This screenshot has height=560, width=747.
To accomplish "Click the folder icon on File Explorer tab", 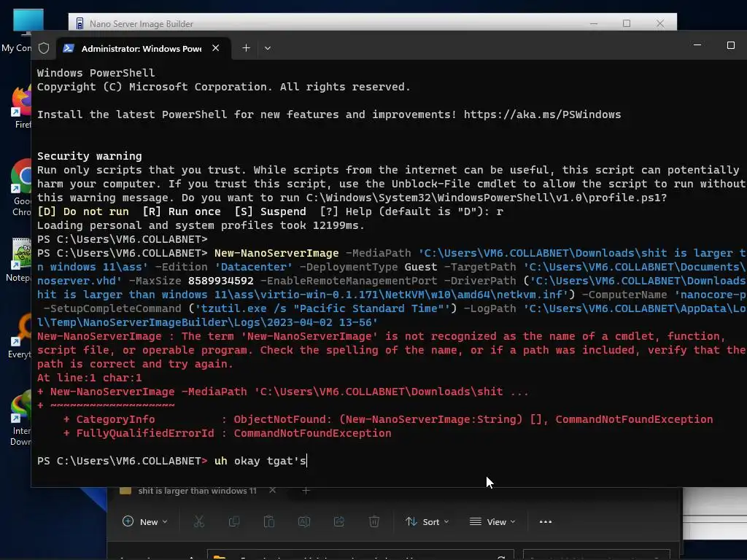I will 125,491.
